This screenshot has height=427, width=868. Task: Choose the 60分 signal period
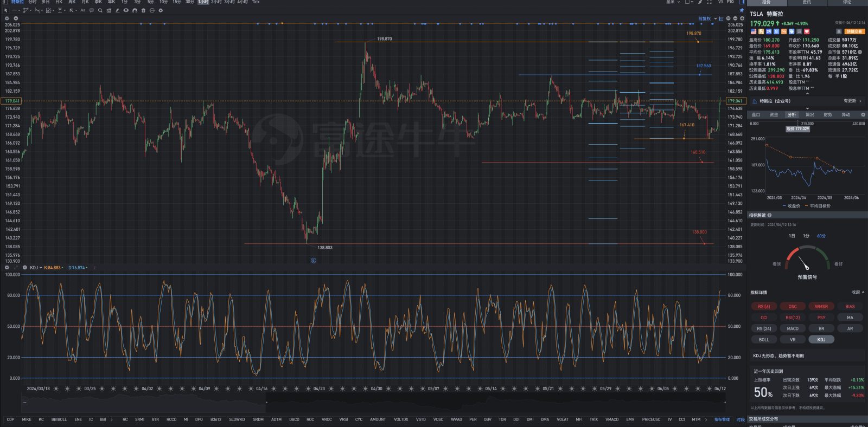pos(821,236)
